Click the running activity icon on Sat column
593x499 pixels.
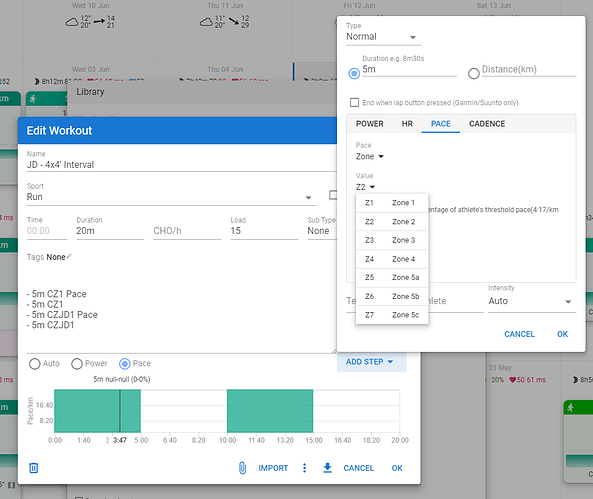coord(570,407)
